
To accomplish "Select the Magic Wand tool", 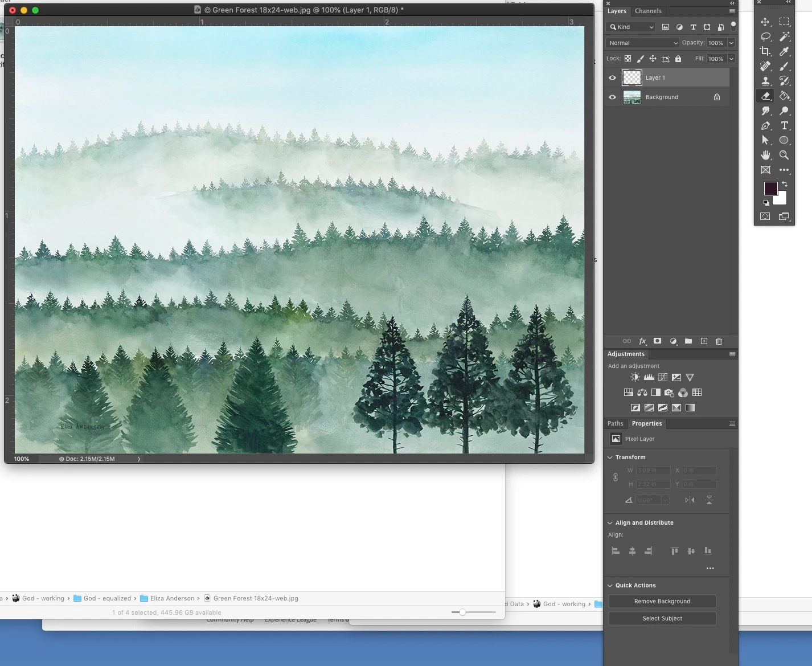I will pyautogui.click(x=784, y=36).
